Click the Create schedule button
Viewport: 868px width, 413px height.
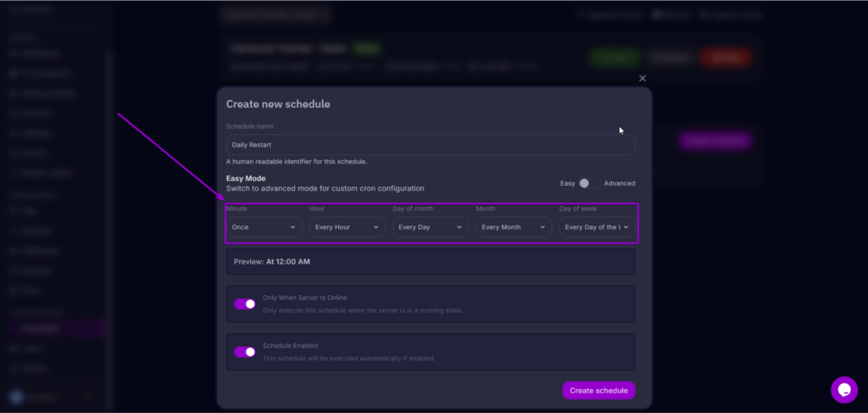coord(599,390)
